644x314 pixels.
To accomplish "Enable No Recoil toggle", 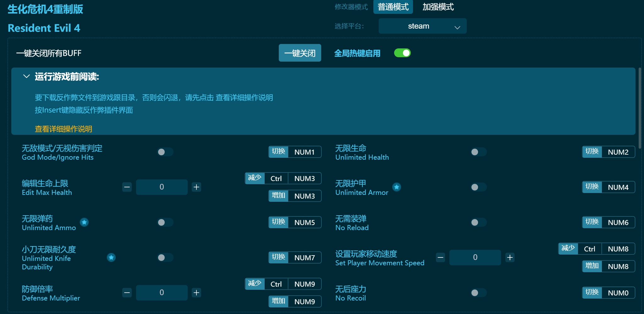I will pyautogui.click(x=479, y=293).
